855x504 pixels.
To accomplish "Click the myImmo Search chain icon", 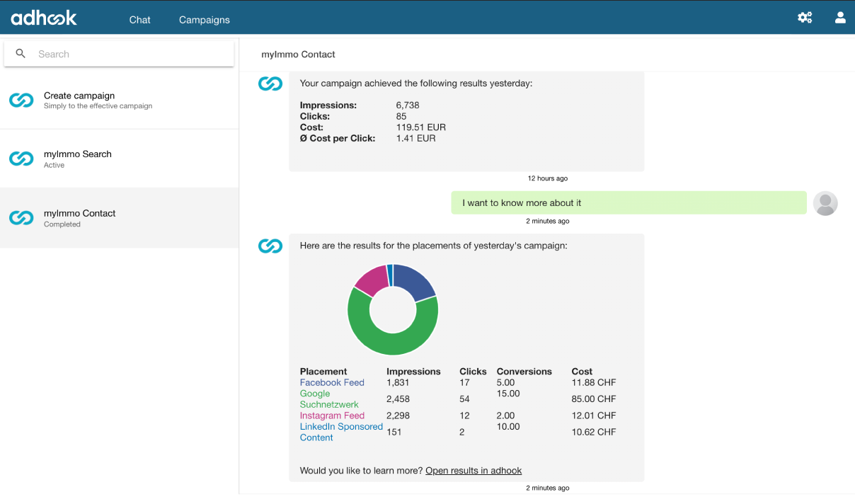I will [21, 159].
